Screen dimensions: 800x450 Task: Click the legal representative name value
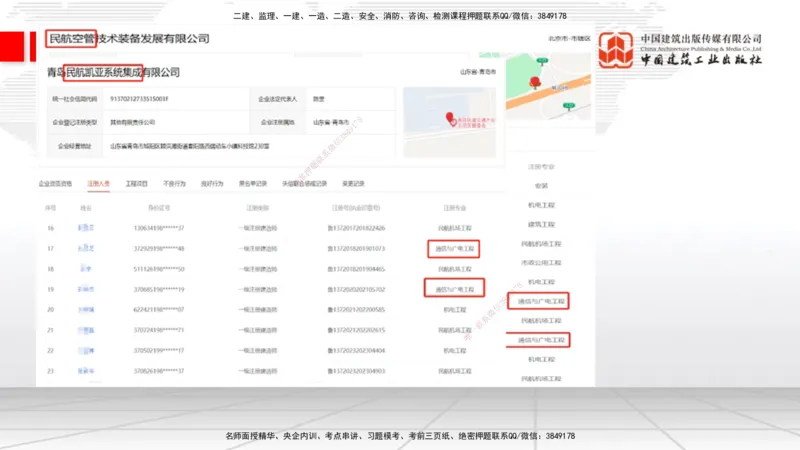tap(318, 99)
